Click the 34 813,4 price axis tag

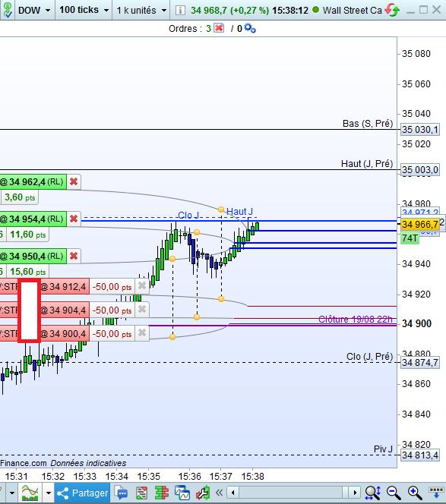420,455
